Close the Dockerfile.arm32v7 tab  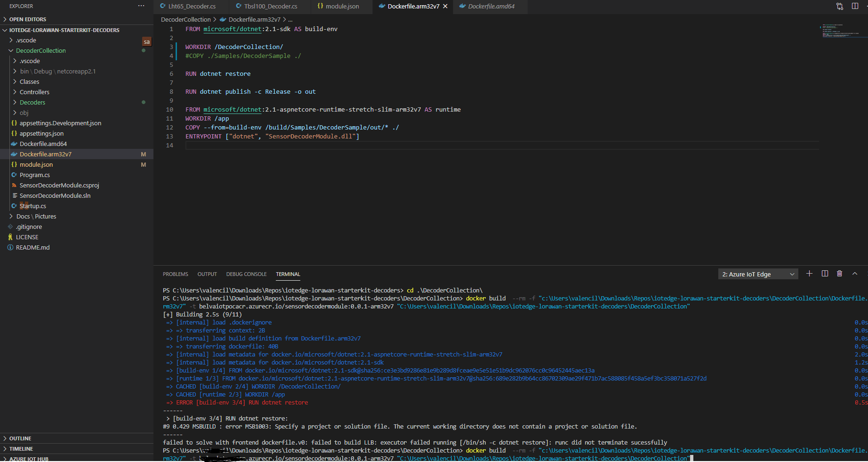point(445,6)
